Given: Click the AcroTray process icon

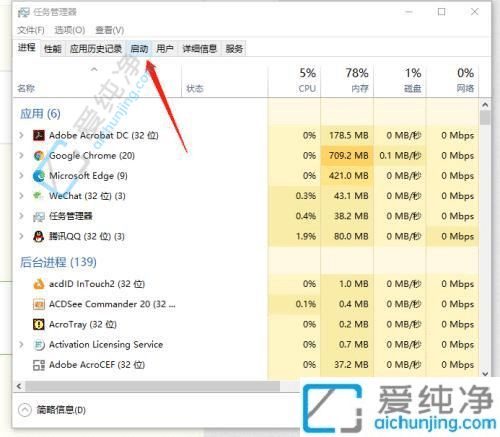Looking at the screenshot, I should (39, 324).
